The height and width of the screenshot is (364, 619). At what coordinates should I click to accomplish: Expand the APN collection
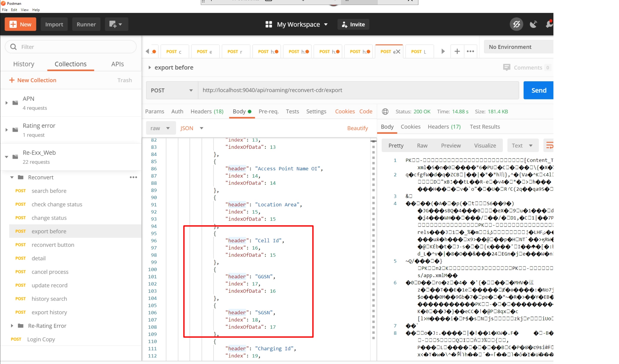[7, 103]
